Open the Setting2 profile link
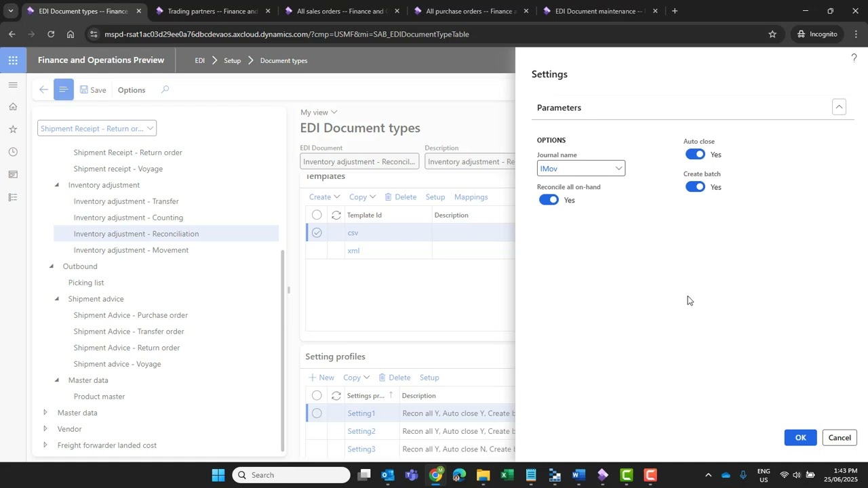This screenshot has width=868, height=488. (361, 431)
